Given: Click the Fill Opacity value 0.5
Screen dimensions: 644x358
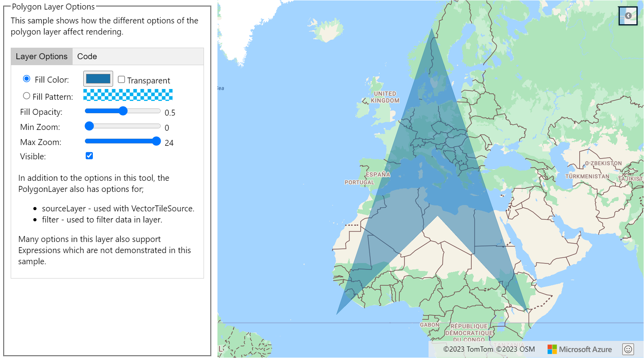Looking at the screenshot, I should tap(170, 113).
